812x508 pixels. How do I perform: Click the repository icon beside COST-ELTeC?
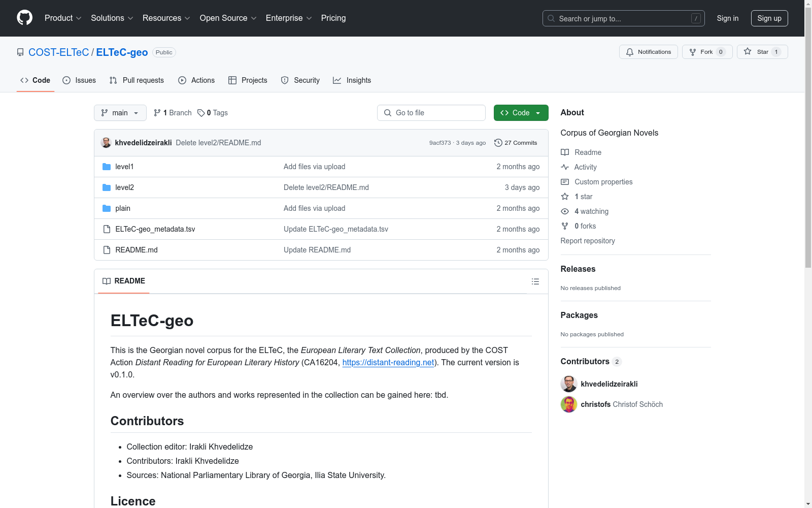coord(20,52)
